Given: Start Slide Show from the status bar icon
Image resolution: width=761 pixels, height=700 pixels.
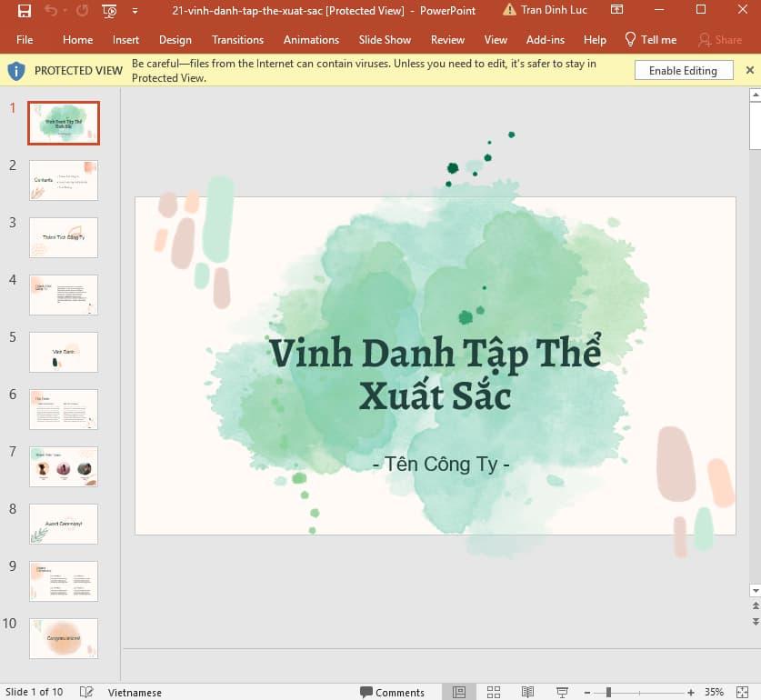Looking at the screenshot, I should click(x=562, y=691).
